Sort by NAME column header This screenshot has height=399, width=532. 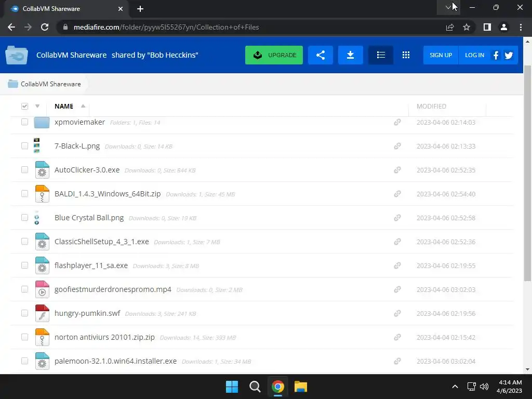64,106
